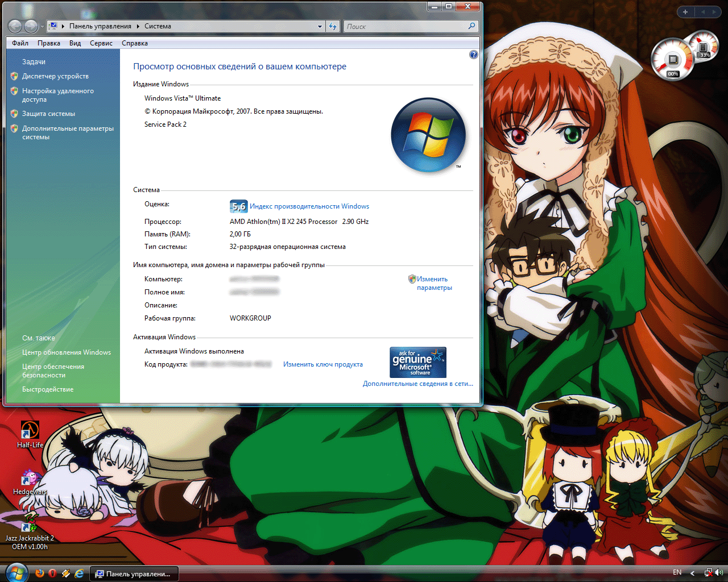The height and width of the screenshot is (582, 728).
Task: Click the search magnifier icon
Action: (x=471, y=26)
